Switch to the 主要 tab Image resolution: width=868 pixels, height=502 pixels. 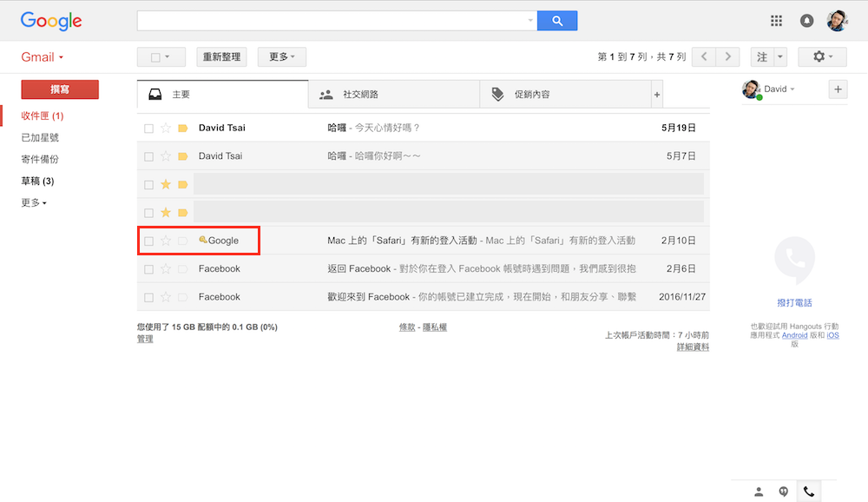coord(222,95)
